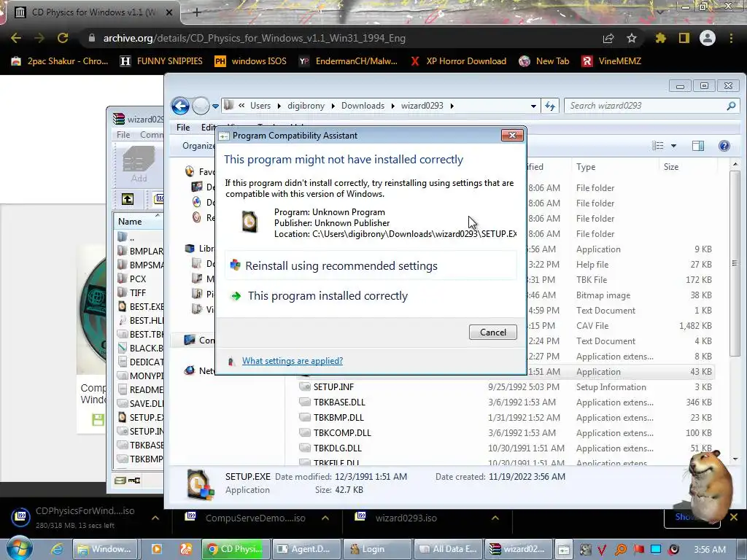Open Windows Start orb

coord(18,549)
